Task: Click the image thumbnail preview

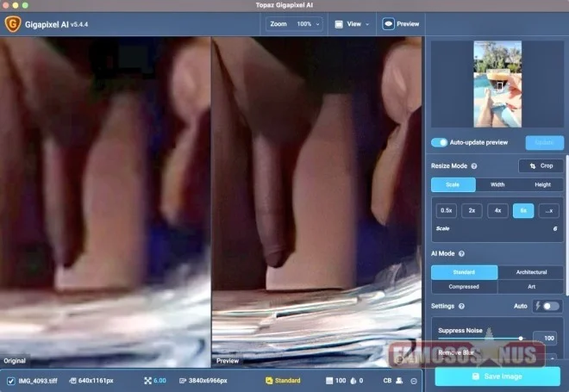Action: (x=497, y=84)
